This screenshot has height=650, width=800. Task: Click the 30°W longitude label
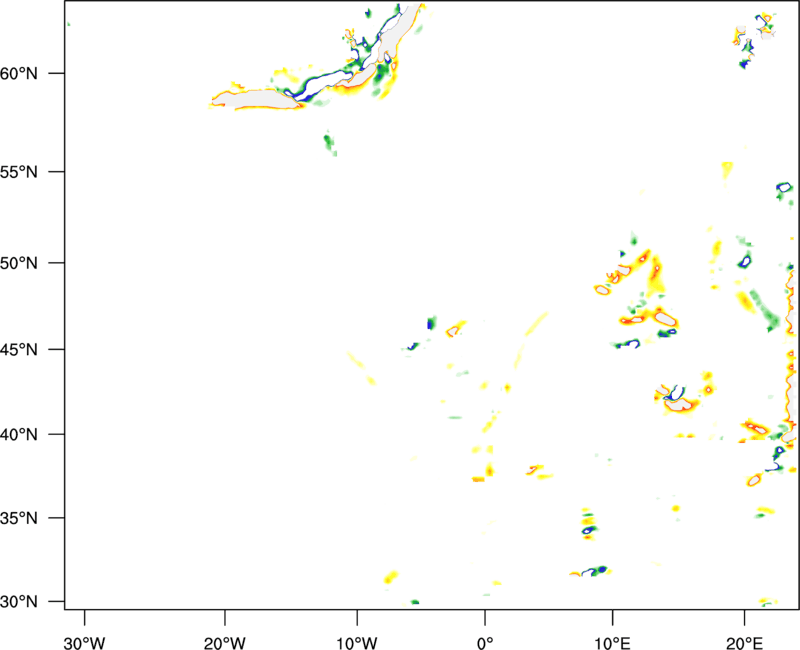85,643
